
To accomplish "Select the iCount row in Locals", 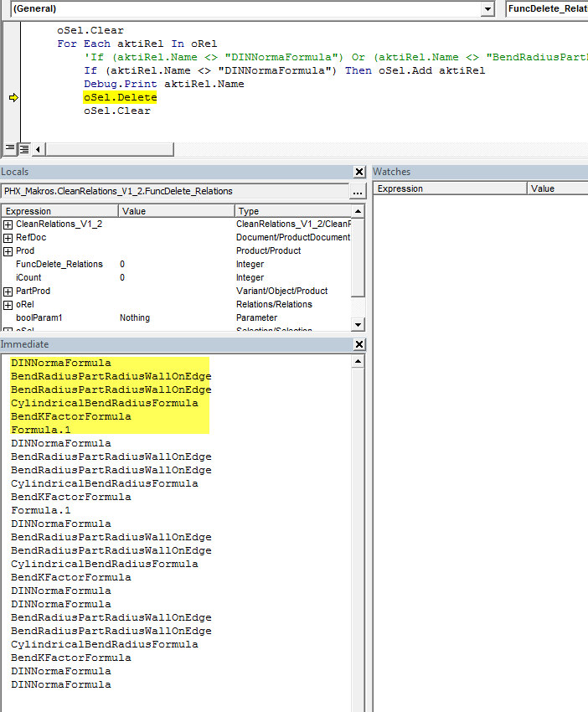I will point(176,277).
